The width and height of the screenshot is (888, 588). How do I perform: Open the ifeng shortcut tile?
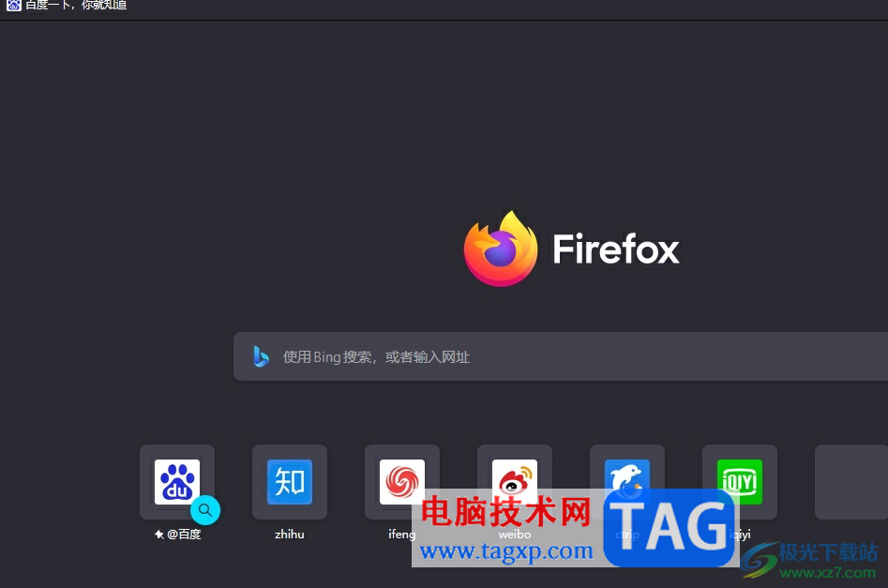tap(402, 481)
